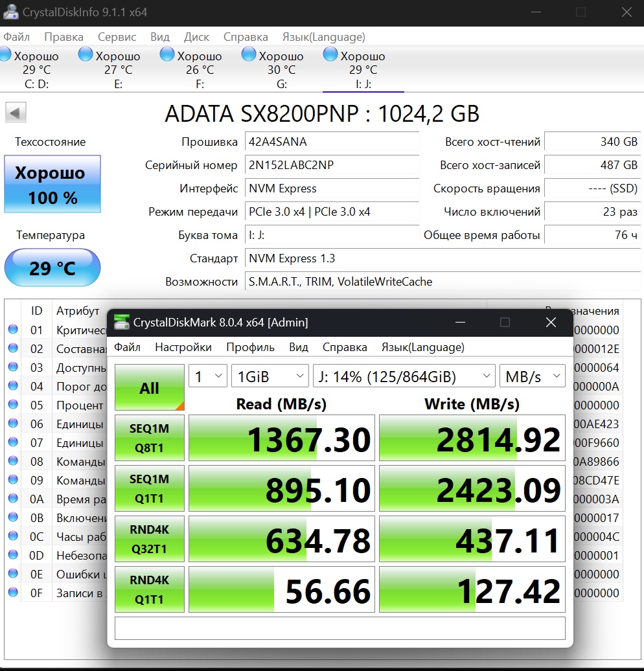Click status orb of attribute 07
The image size is (644, 671).
(x=13, y=442)
